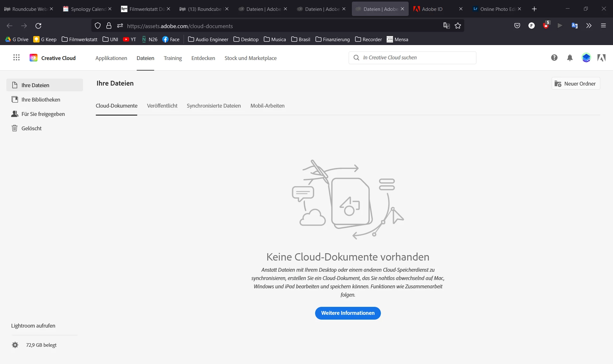
Task: Open the notifications bell icon
Action: pos(570,57)
